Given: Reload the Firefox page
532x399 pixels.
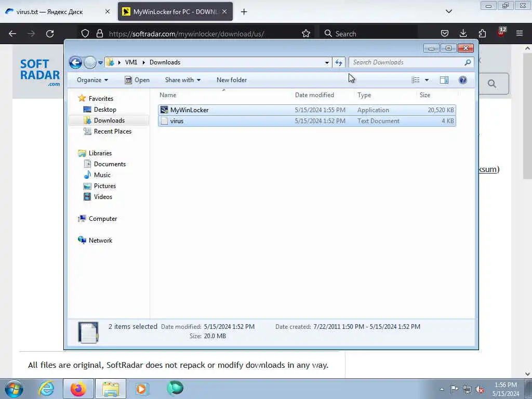Looking at the screenshot, I should (50, 34).
